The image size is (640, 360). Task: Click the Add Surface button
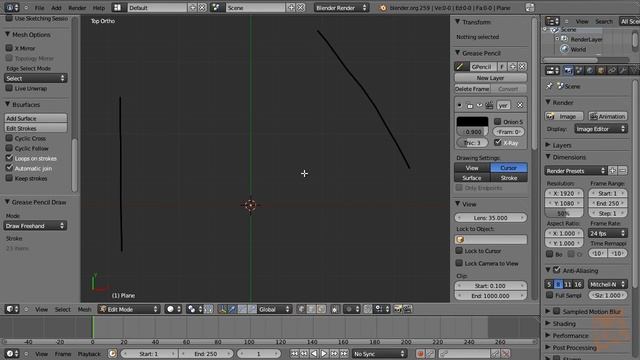click(36, 118)
